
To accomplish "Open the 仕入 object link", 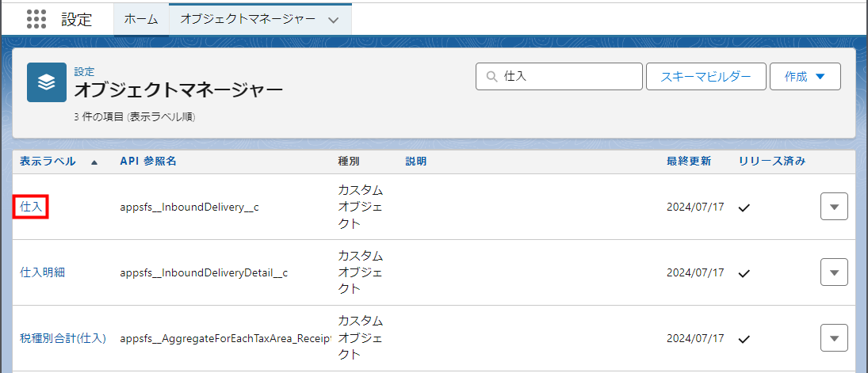I will coord(31,207).
